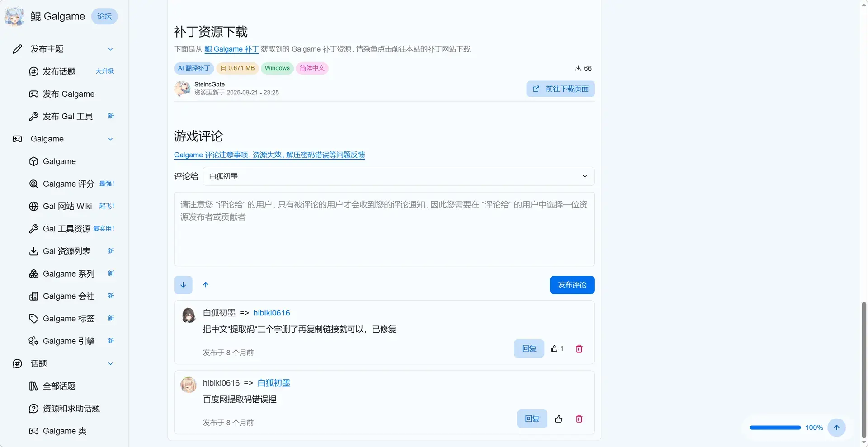Collapse the Galgame section chevron
868x447 pixels.
coord(110,139)
